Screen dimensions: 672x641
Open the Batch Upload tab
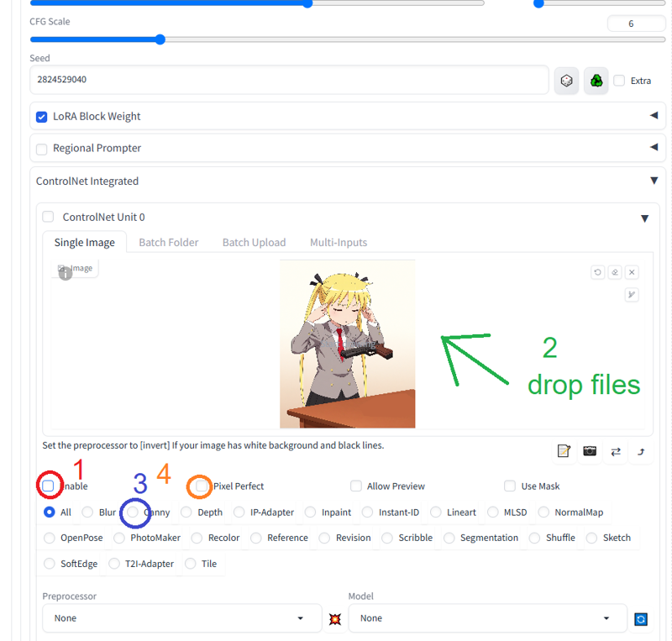255,242
